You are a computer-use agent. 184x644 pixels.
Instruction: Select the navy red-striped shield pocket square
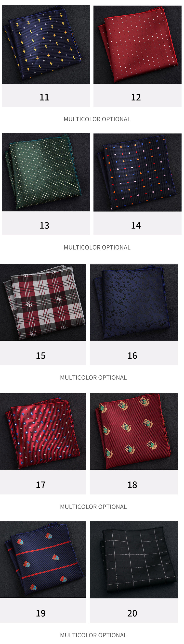pyautogui.click(x=43, y=559)
